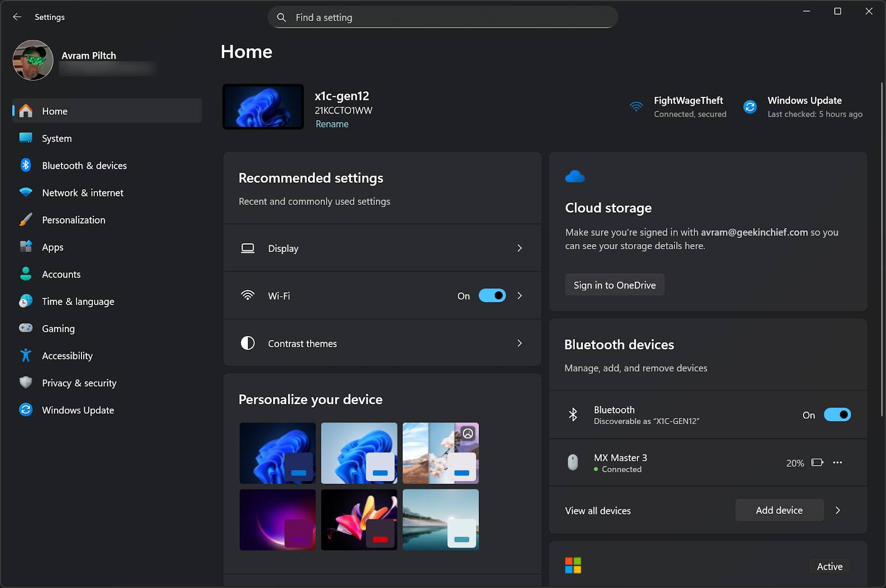Select the calm lake Sunrise theme
Image resolution: width=886 pixels, height=588 pixels.
click(x=440, y=519)
